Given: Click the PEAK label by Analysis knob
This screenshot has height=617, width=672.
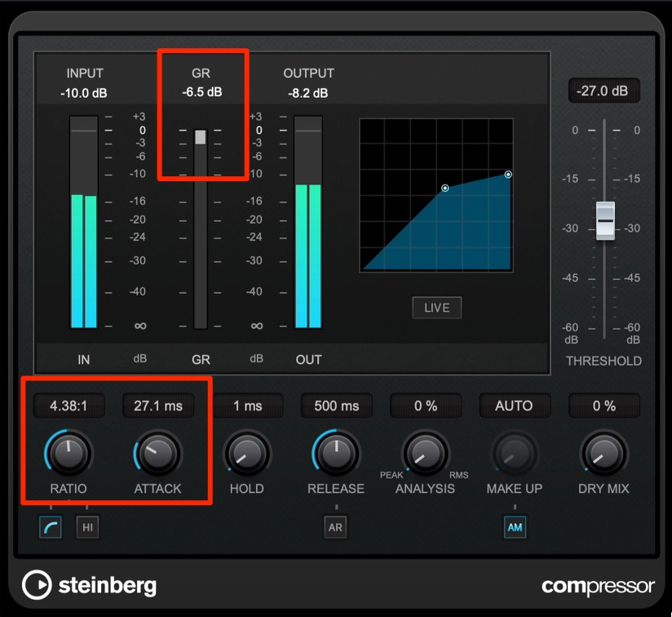Looking at the screenshot, I should tap(391, 475).
